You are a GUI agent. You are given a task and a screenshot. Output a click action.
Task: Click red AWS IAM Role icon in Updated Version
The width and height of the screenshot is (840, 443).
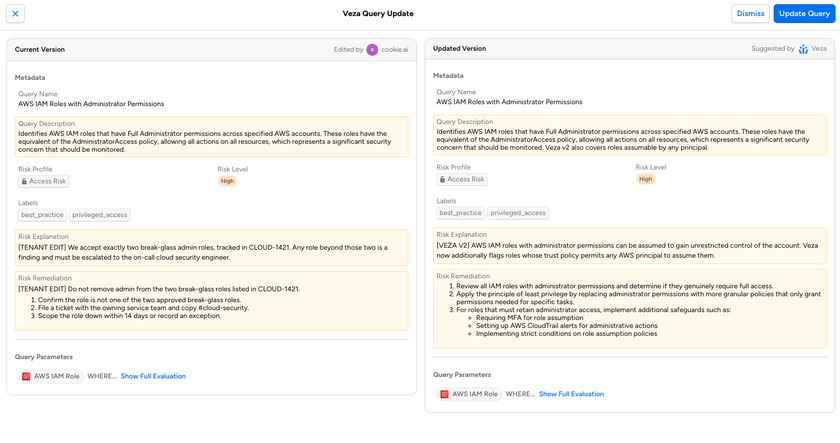coord(444,394)
